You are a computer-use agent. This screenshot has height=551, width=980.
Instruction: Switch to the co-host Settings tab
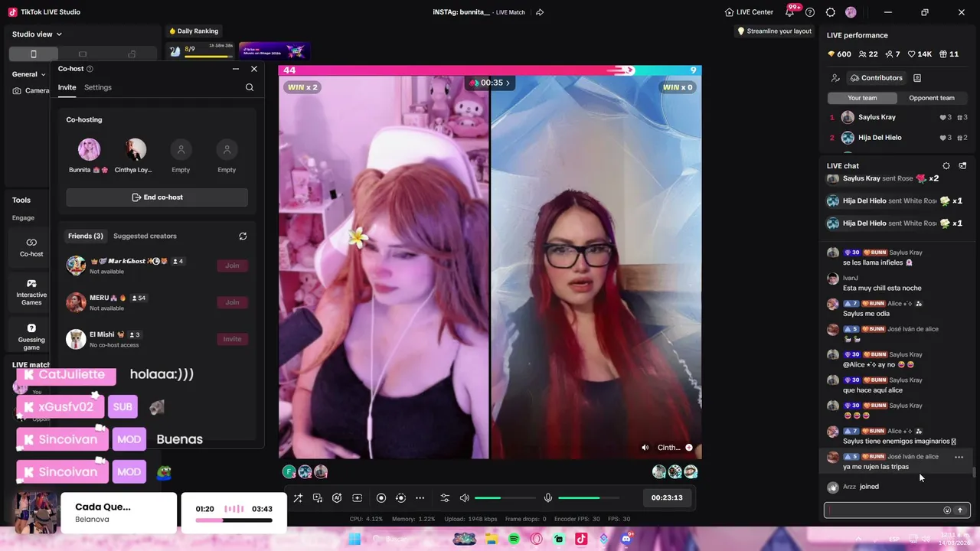tap(98, 87)
